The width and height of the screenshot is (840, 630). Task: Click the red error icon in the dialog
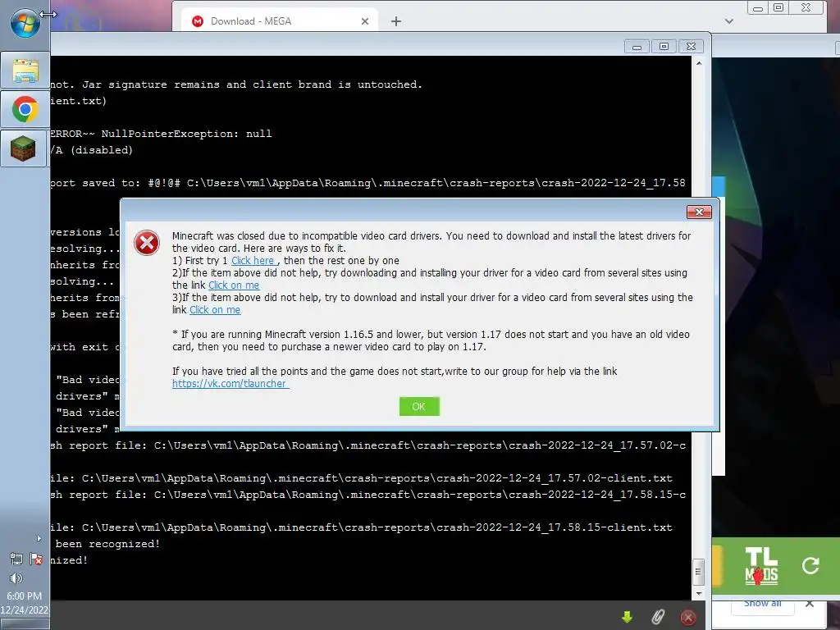[x=147, y=243]
